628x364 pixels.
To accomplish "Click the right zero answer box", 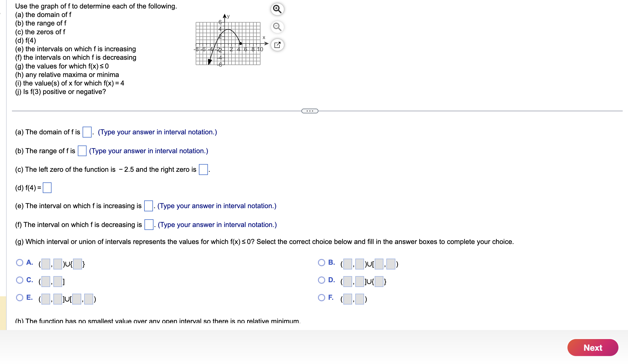I will point(203,169).
